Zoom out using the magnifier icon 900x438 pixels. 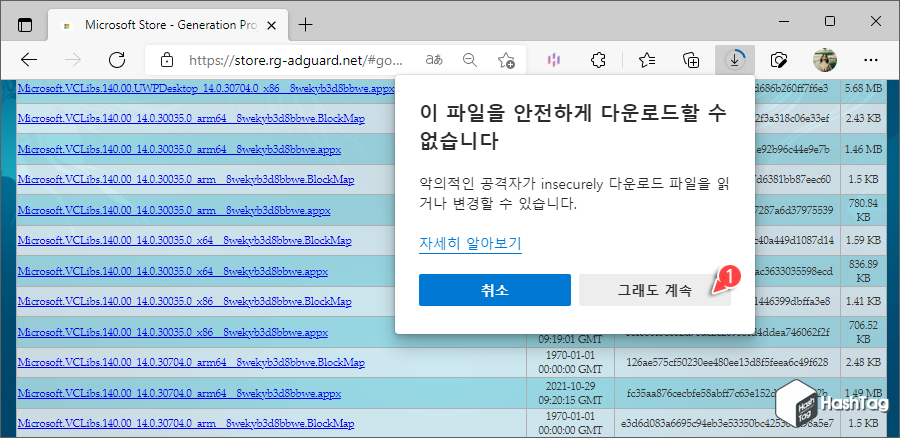470,60
